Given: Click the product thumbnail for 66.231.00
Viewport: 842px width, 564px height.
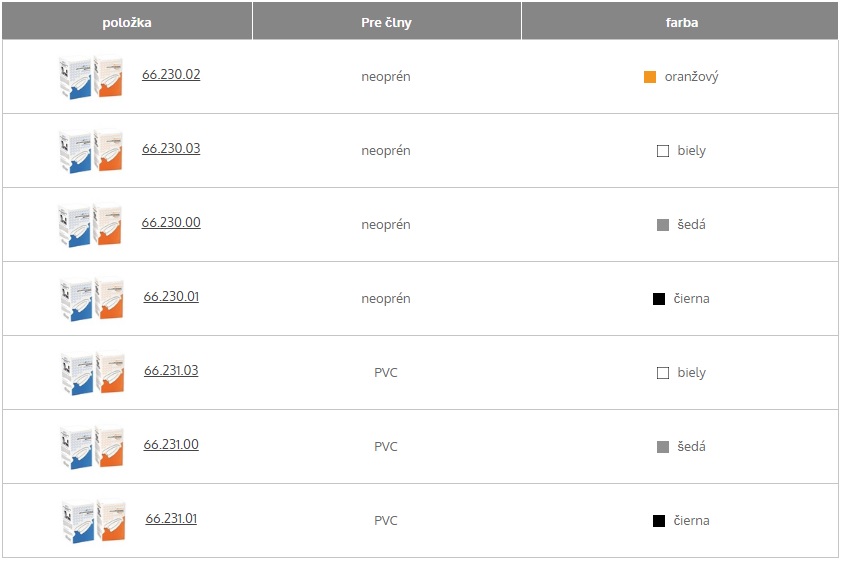Looking at the screenshot, I should pos(92,447).
